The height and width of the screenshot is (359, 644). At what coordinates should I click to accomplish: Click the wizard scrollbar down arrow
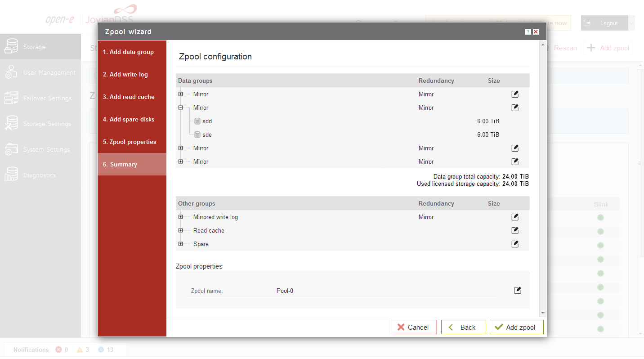[543, 313]
